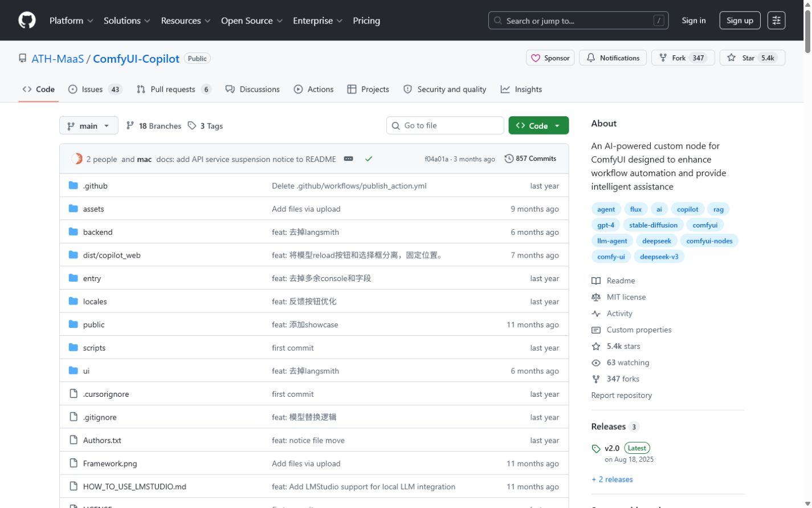Click the folder icon for locales
The image size is (812, 508).
[x=73, y=301]
